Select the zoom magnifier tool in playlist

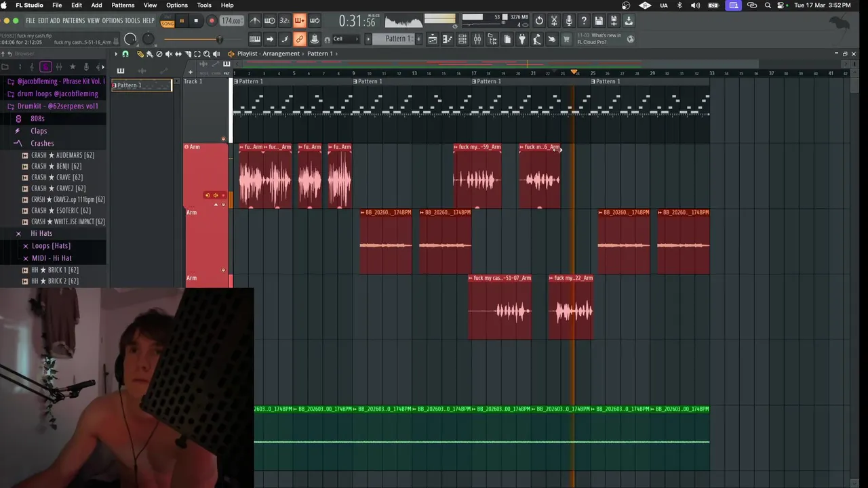point(207,54)
